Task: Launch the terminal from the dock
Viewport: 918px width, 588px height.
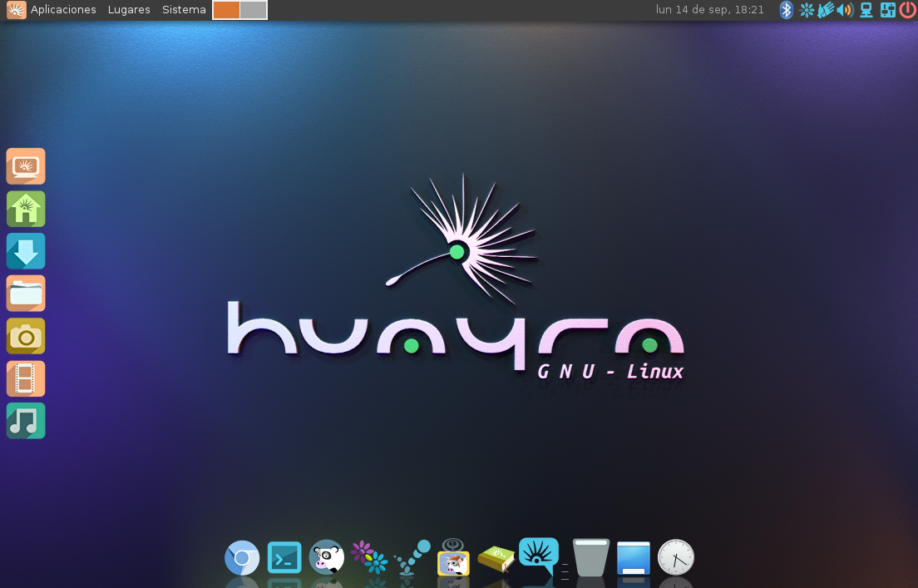Action: [x=284, y=557]
